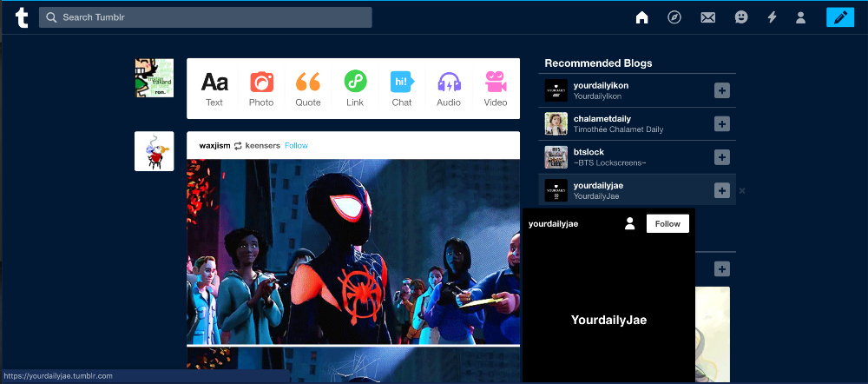Screen dimensions: 868x384
Task: Click the YourdailyJae popover title
Action: (608, 320)
